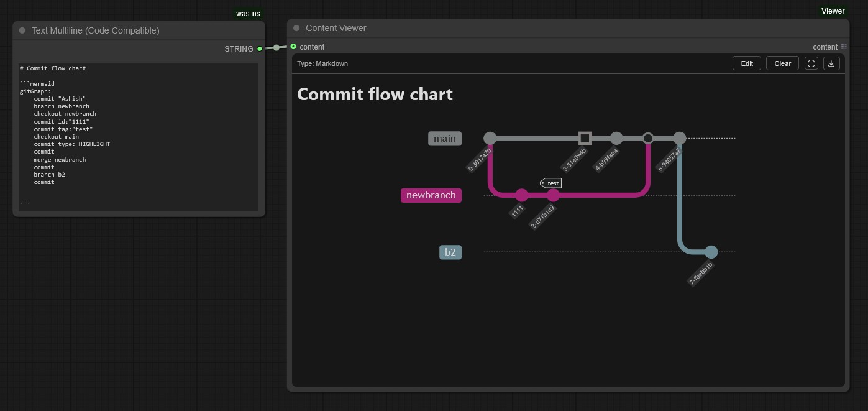
Task: Click the STRING output socket dot
Action: pos(260,48)
